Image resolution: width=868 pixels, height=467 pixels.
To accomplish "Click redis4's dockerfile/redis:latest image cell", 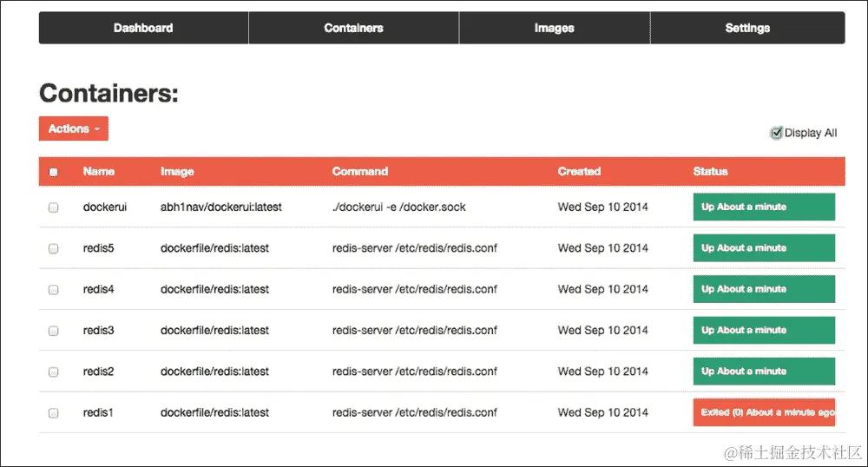I will pyautogui.click(x=214, y=289).
